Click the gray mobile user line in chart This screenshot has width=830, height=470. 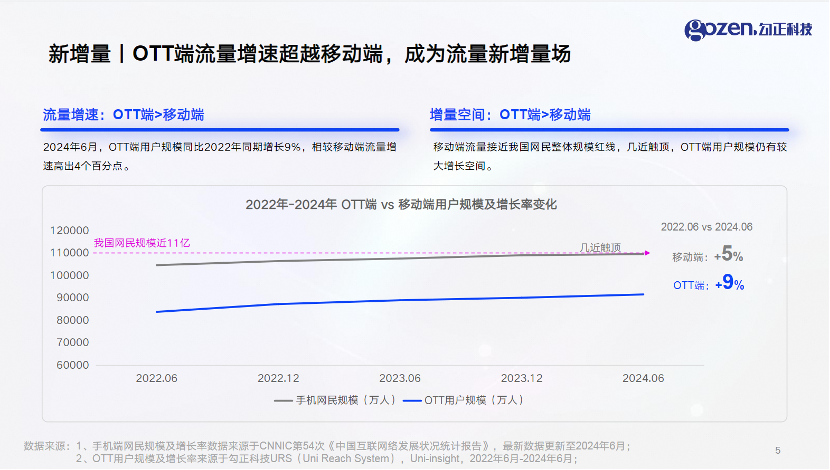coord(400,259)
